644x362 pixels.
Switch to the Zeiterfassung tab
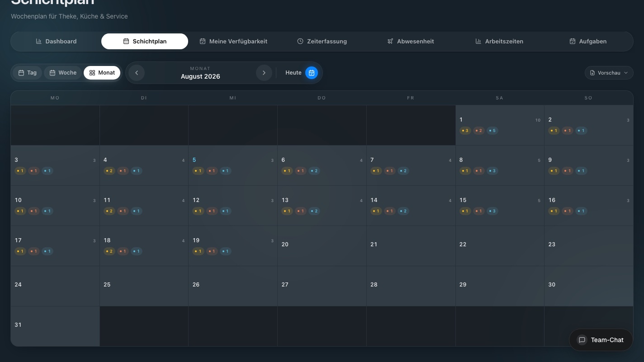click(322, 41)
